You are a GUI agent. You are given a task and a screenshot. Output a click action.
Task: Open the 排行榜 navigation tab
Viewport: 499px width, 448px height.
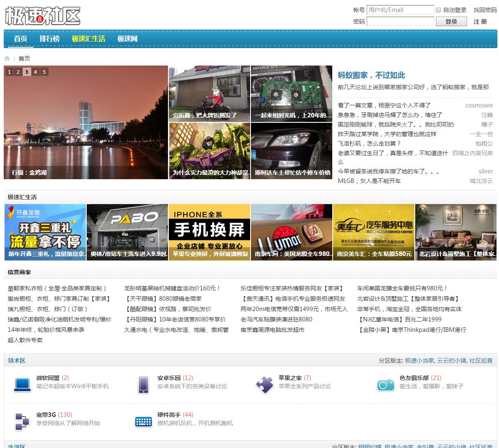point(50,39)
